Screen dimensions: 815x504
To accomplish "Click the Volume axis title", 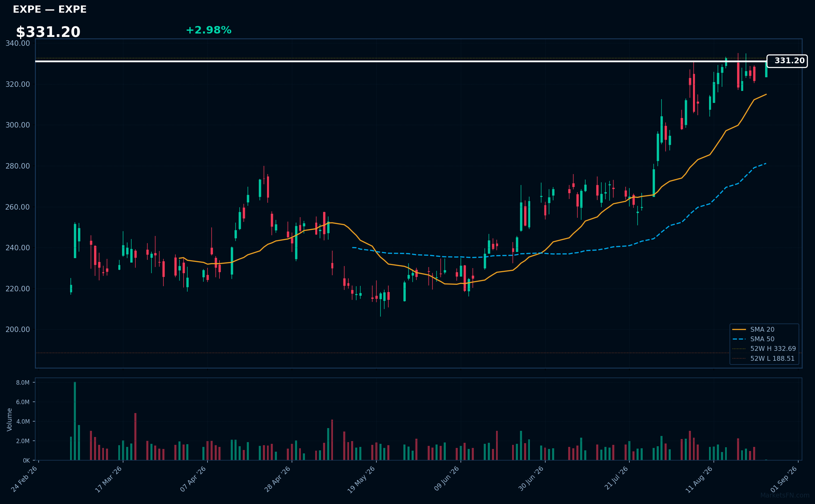I will [9, 420].
